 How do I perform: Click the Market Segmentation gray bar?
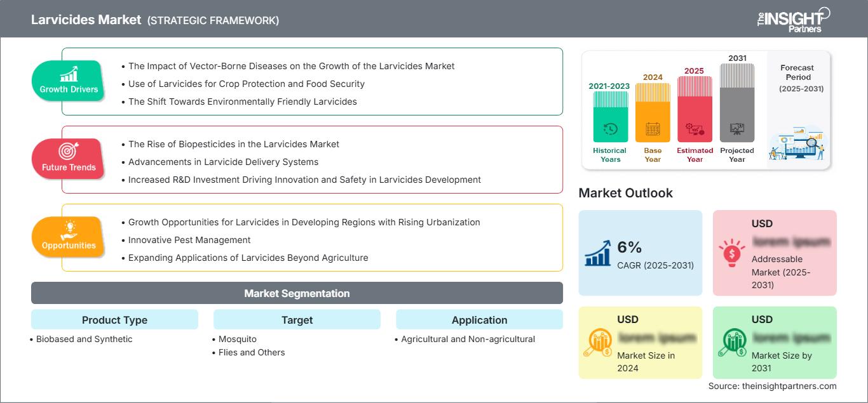[x=297, y=293]
